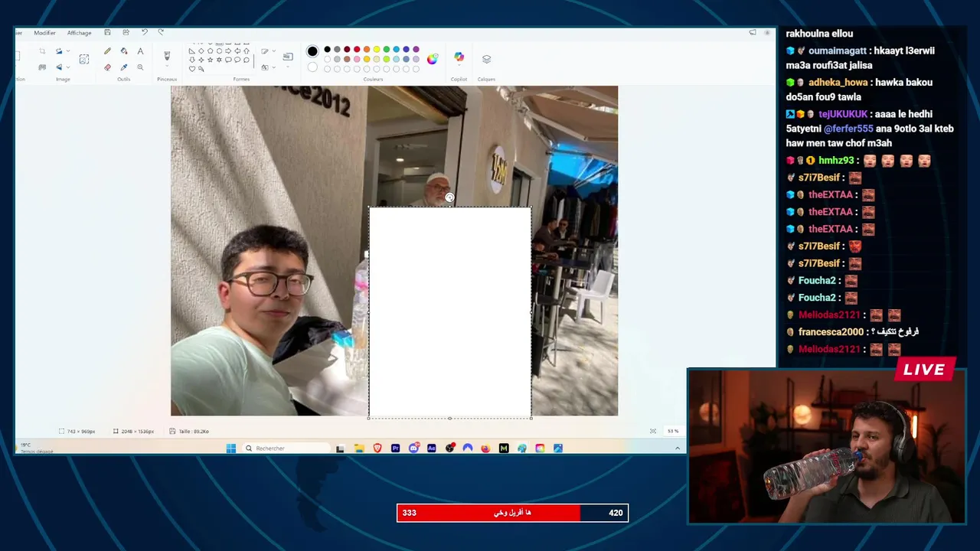Screen dimensions: 980x551
Task: Select the Text tool
Action: point(140,51)
